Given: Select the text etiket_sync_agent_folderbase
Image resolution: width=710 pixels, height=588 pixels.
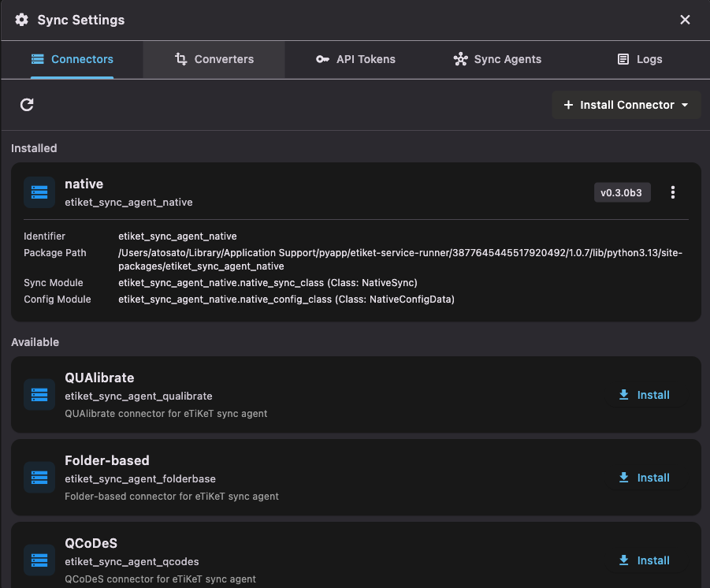Looking at the screenshot, I should (140, 479).
